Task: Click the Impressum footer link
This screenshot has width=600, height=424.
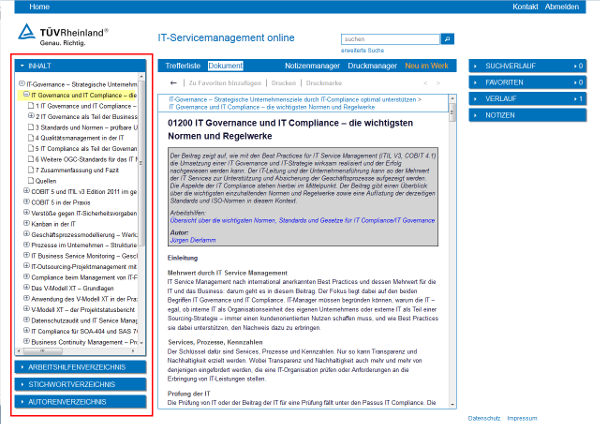Action: (x=522, y=418)
